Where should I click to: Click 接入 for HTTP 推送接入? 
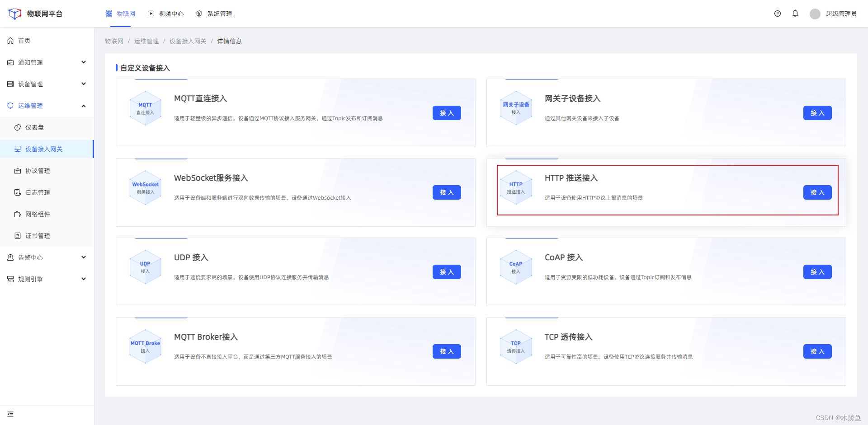point(817,192)
